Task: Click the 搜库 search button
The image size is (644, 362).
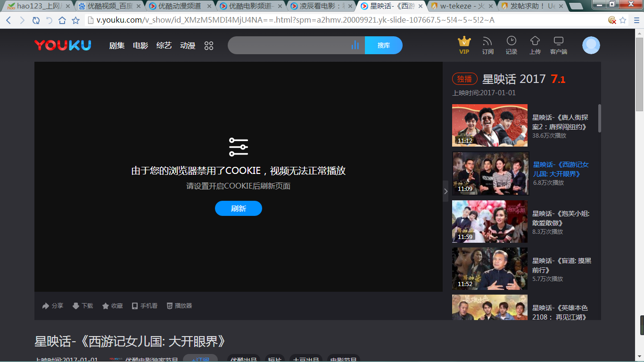Action: point(383,45)
